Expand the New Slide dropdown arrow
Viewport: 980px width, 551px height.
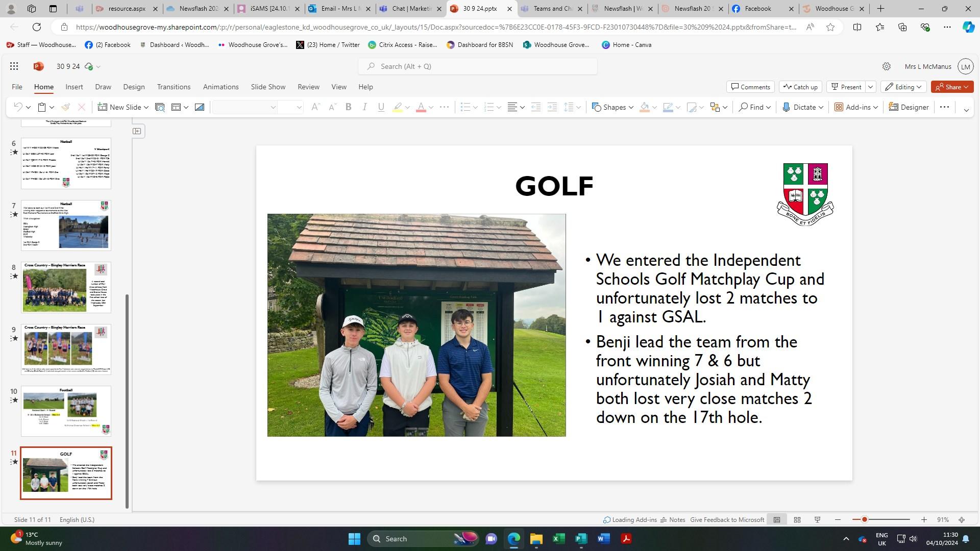click(x=146, y=107)
